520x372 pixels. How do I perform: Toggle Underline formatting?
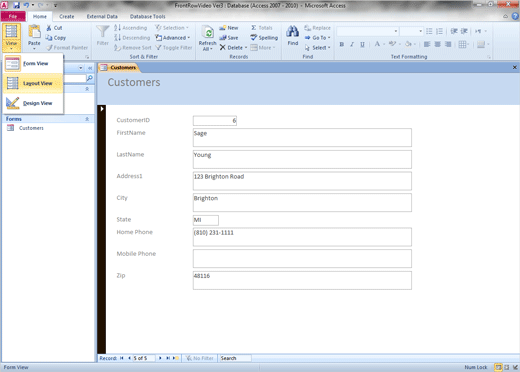tap(362, 44)
